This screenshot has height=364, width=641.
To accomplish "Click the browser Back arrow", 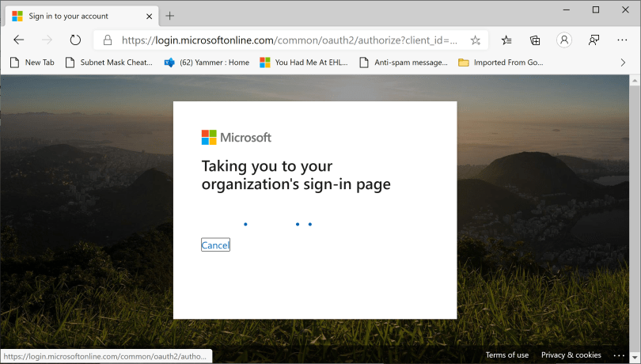I will [19, 40].
